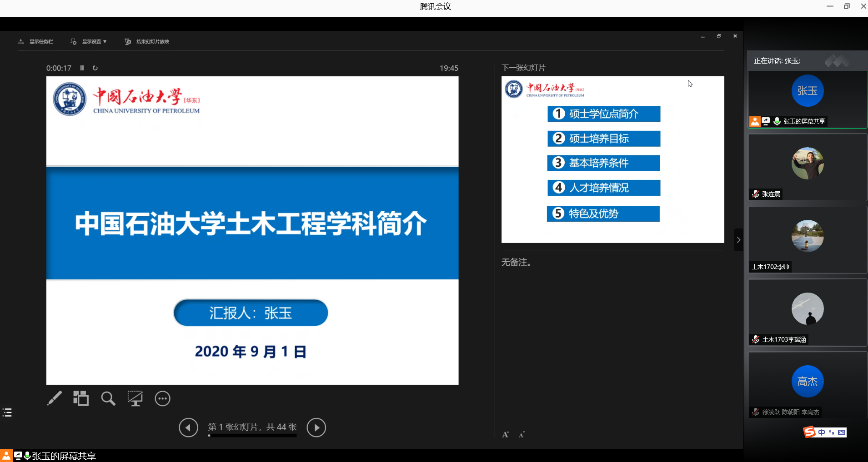Image resolution: width=868 pixels, height=462 pixels.
Task: Click the black out slideshow screen icon
Action: (135, 398)
